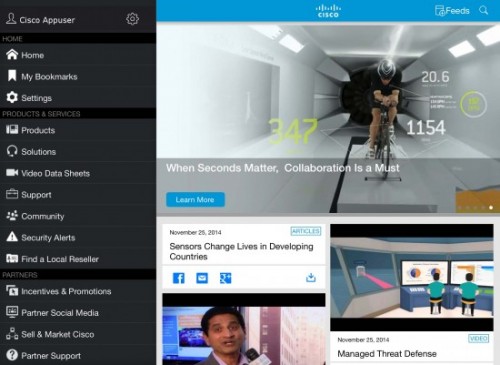Open Feeds in the top bar
500x365 pixels.
point(452,11)
